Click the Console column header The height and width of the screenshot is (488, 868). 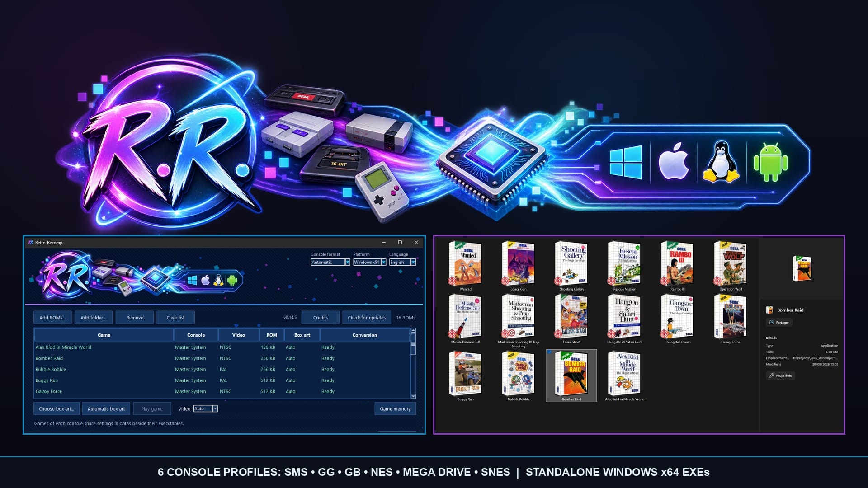(x=196, y=335)
